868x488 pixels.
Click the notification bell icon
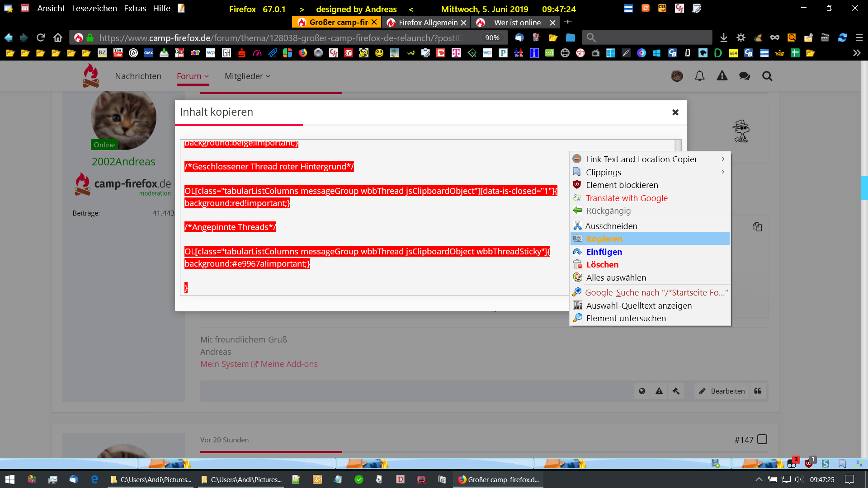699,76
